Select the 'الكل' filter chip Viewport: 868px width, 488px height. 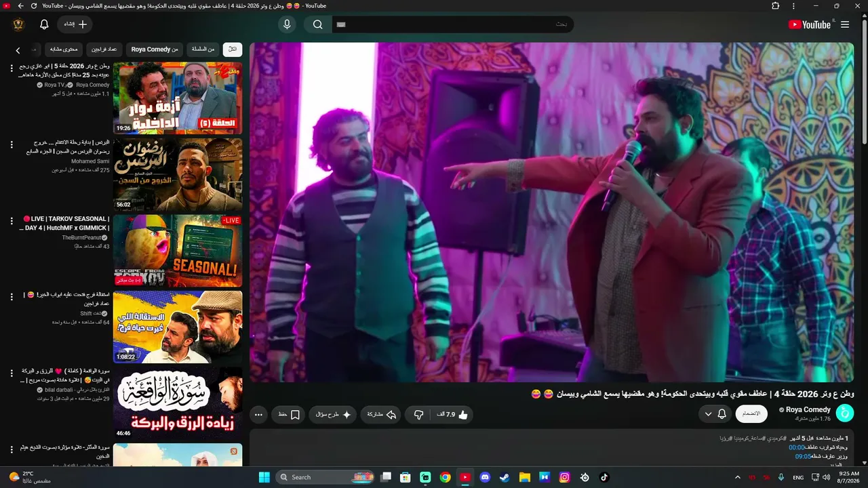pos(233,49)
